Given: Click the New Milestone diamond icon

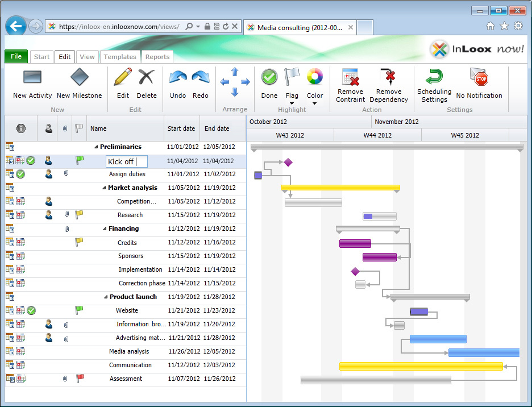Looking at the screenshot, I should point(80,77).
